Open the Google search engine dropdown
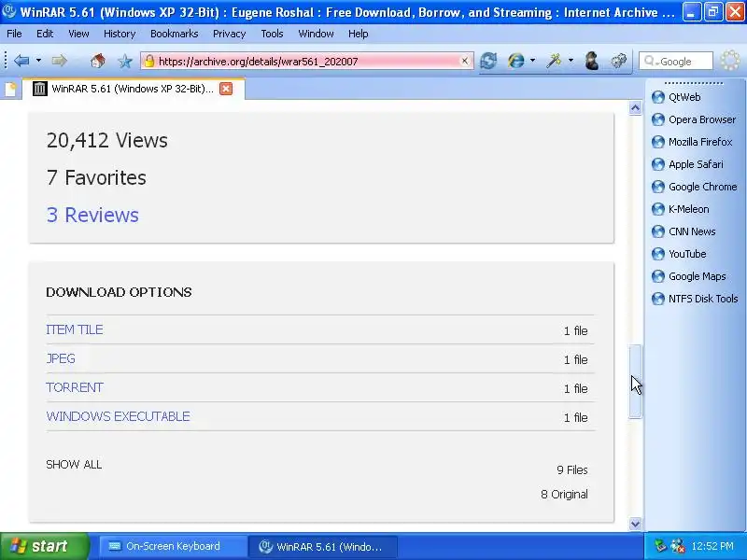This screenshot has width=747, height=560. tap(651, 62)
